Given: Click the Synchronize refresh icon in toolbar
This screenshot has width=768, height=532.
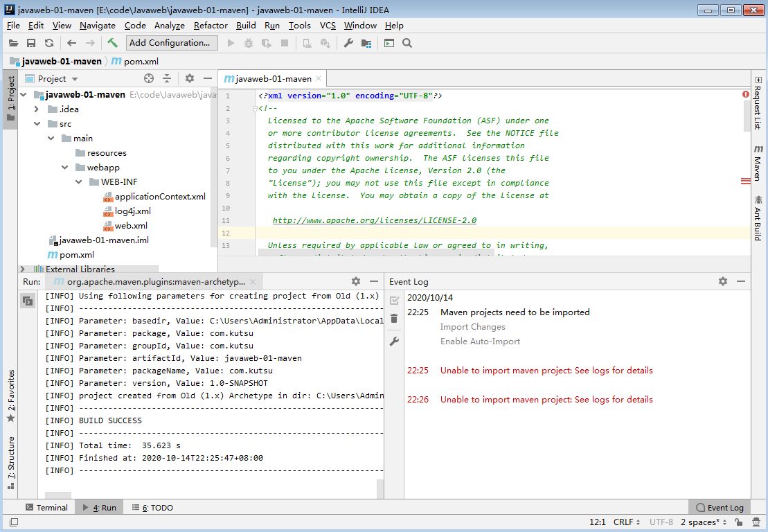Looking at the screenshot, I should tap(48, 43).
